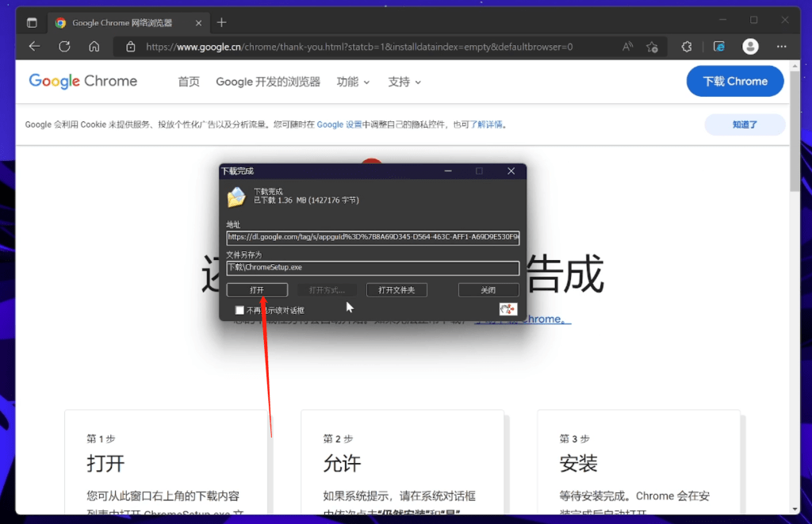The width and height of the screenshot is (812, 524).
Task: Open the Read aloud icon
Action: coord(628,47)
